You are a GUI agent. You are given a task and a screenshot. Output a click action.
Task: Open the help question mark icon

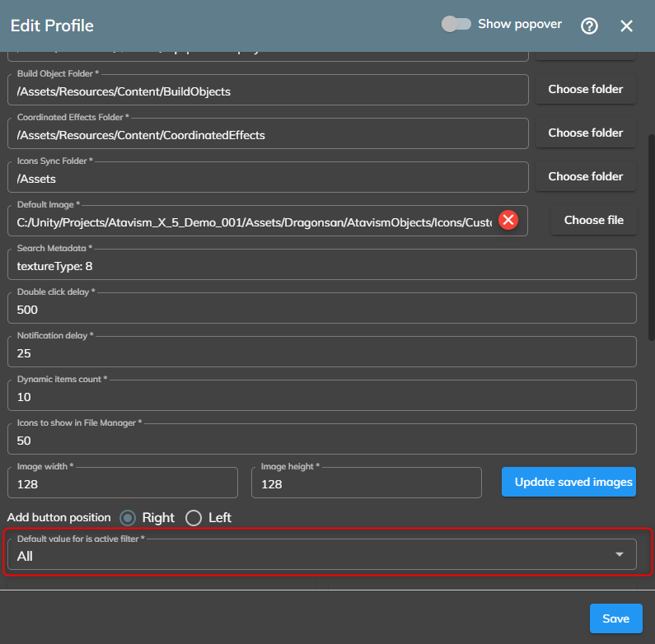click(x=589, y=26)
